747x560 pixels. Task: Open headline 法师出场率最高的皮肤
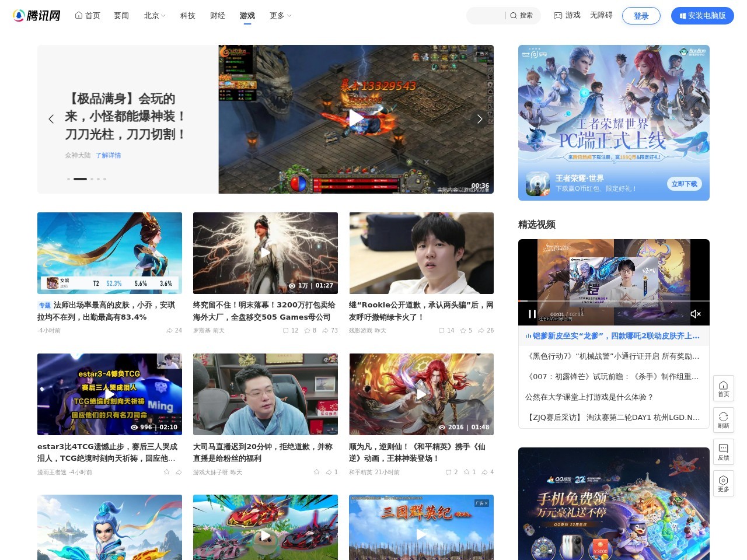(x=106, y=311)
